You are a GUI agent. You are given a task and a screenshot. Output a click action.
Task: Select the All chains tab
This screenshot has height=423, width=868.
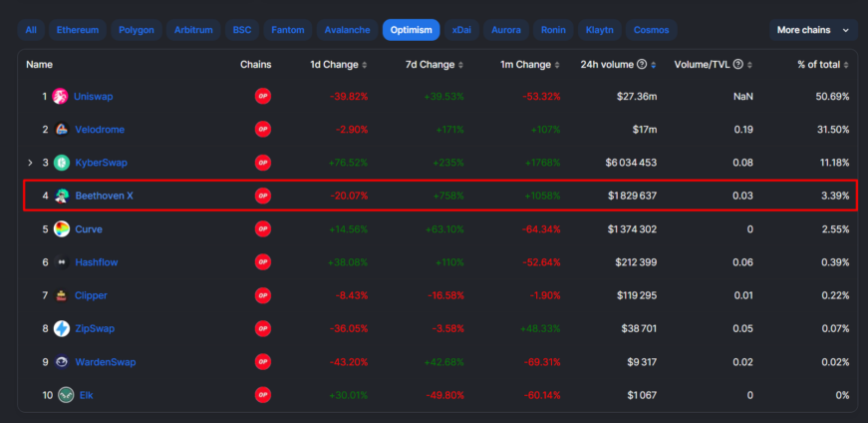coord(31,30)
